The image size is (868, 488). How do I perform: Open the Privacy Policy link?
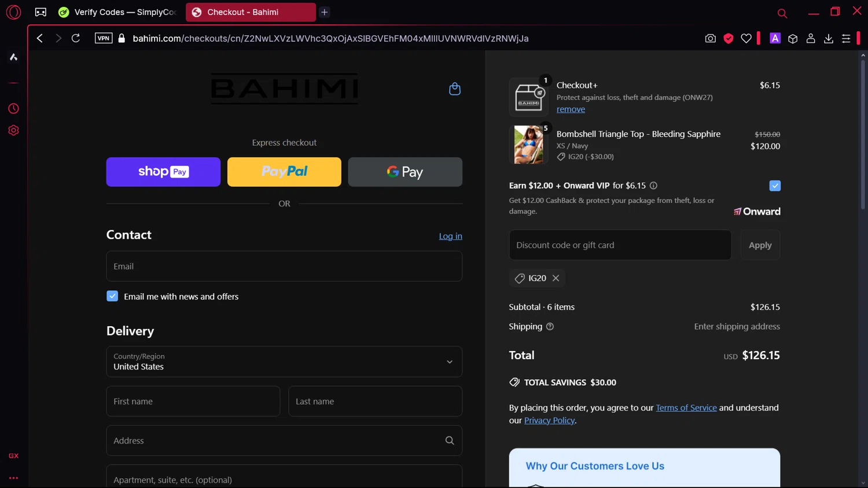click(x=549, y=420)
